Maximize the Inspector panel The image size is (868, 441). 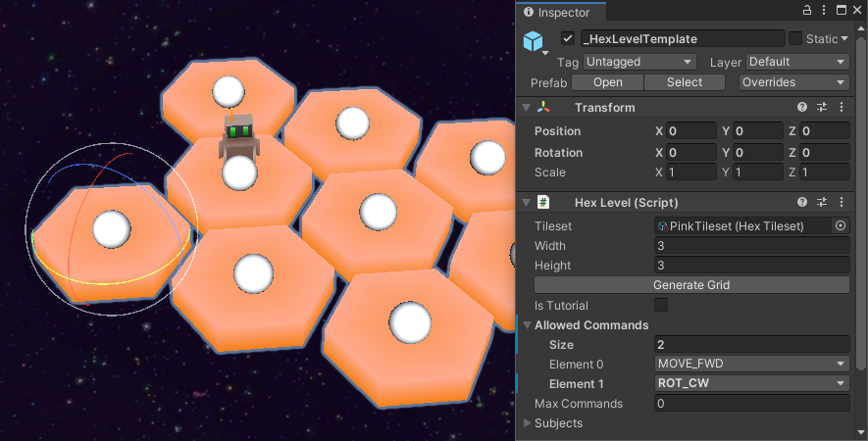coord(841,10)
